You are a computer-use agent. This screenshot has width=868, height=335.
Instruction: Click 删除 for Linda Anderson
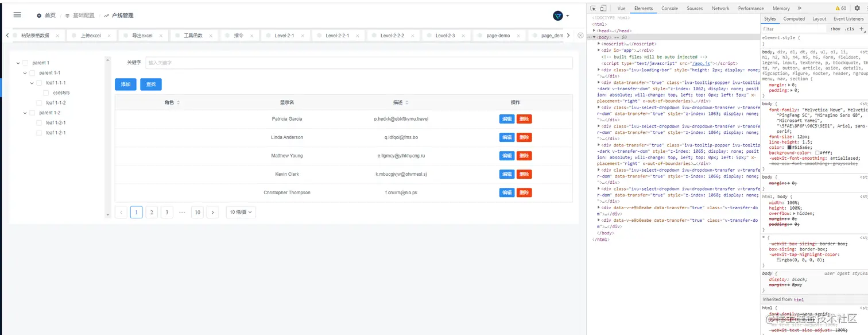(524, 137)
